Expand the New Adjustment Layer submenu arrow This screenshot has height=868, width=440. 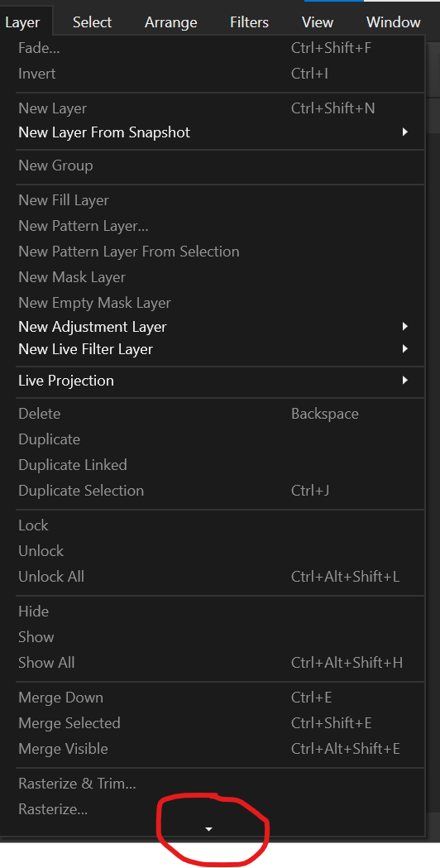(405, 327)
